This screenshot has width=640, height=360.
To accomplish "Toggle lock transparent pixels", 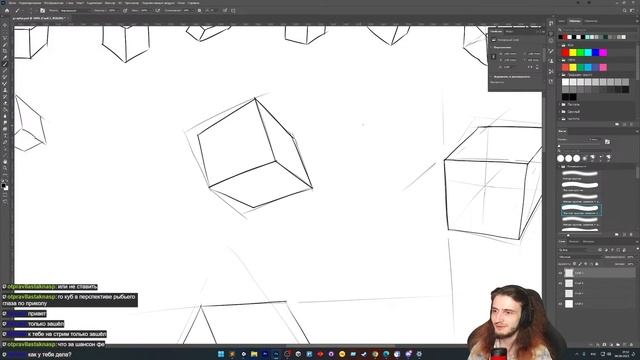I will 575,264.
